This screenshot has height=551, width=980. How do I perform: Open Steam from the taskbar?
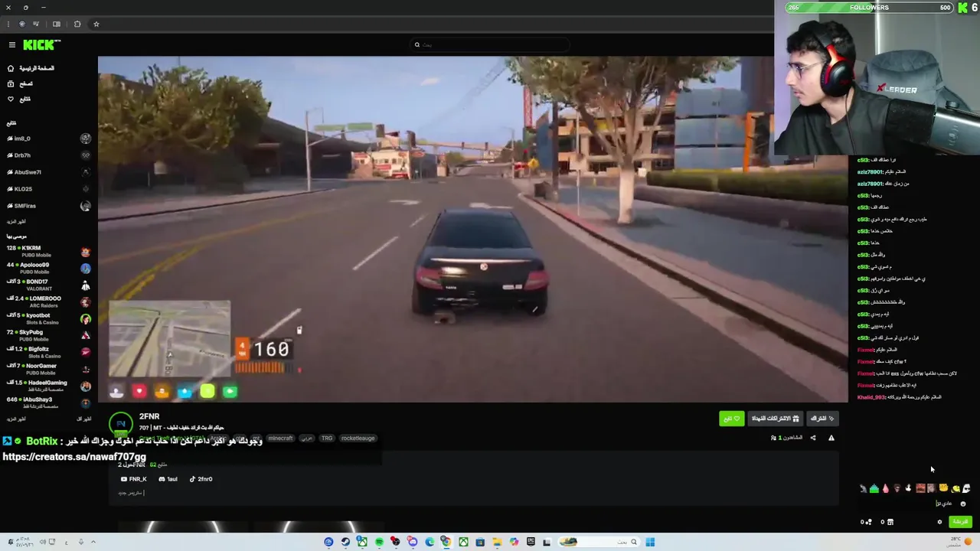[345, 542]
